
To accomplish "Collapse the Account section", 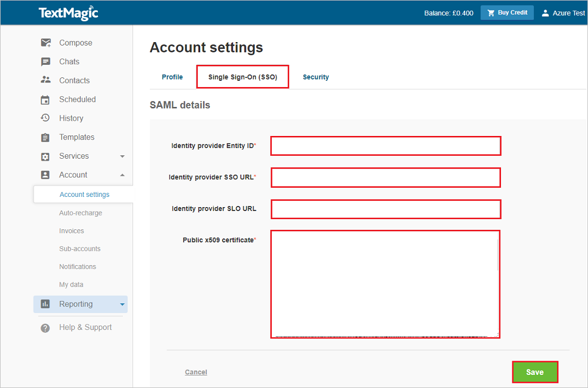I will pos(122,175).
